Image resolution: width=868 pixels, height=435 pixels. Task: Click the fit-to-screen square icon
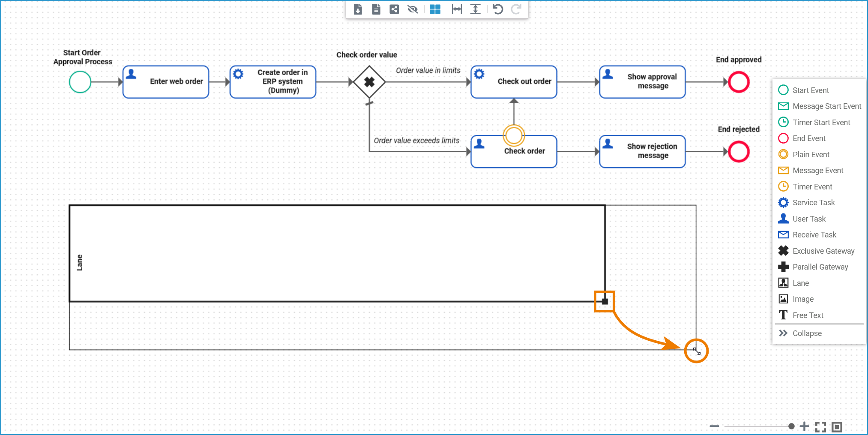click(837, 426)
